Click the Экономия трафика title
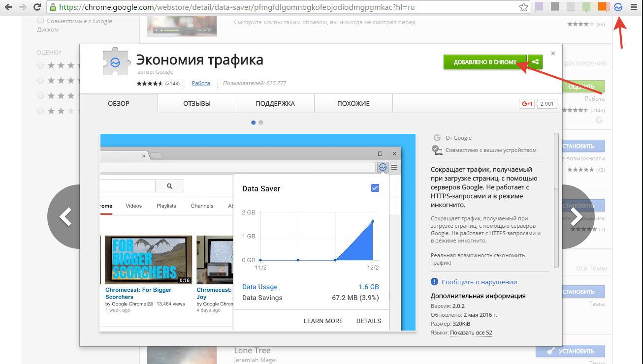643x364 pixels. coord(200,60)
